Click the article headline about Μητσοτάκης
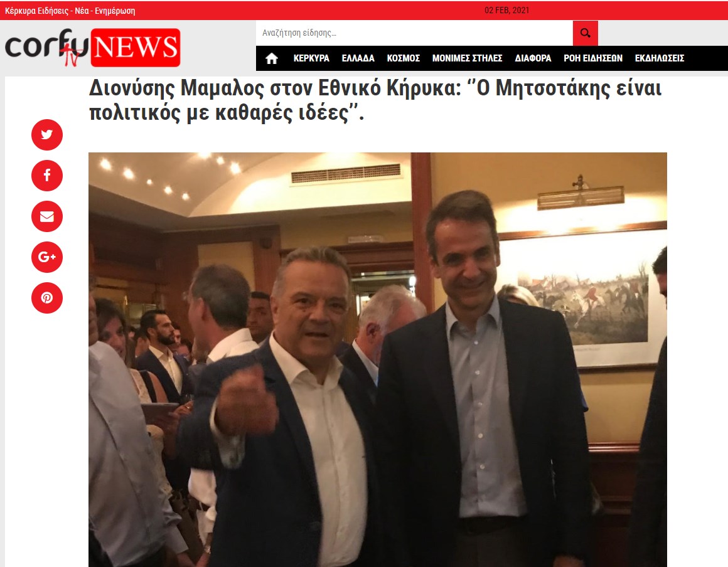Screen dimensions: 728x567 coord(375,100)
